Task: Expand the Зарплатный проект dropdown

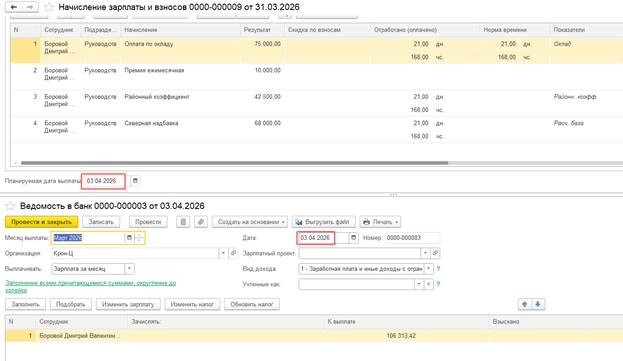Action: 426,253
